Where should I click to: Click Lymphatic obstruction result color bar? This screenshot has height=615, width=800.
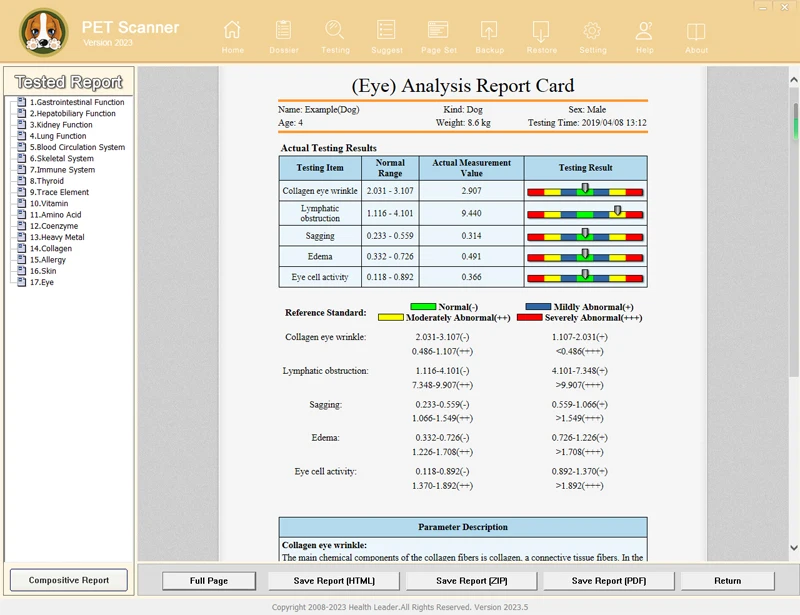(585, 214)
